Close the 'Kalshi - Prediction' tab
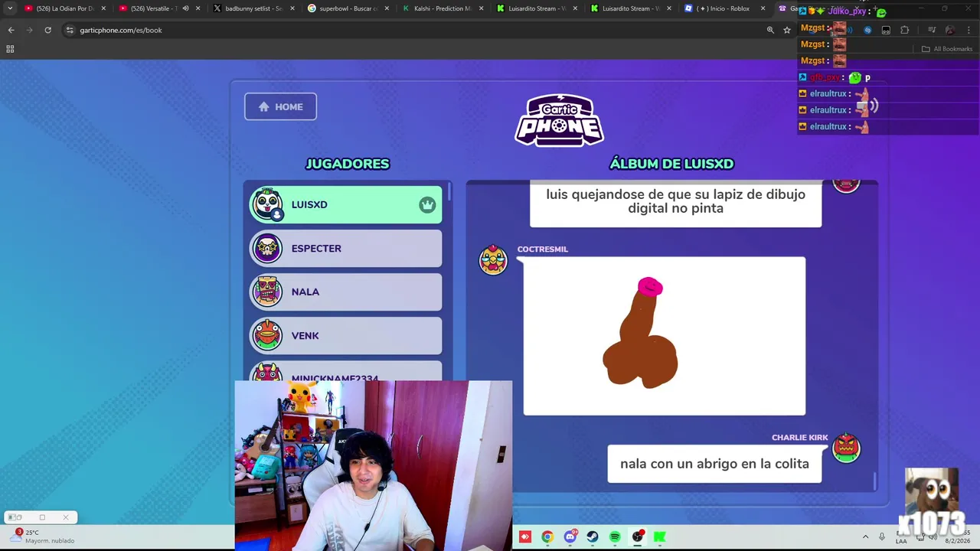This screenshot has width=980, height=551. coord(481,8)
